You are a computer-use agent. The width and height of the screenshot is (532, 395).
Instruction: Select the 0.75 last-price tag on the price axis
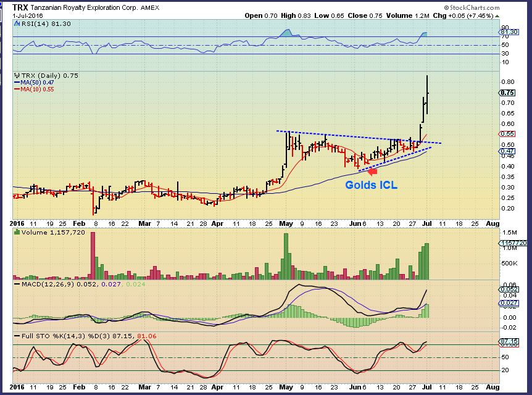(507, 93)
